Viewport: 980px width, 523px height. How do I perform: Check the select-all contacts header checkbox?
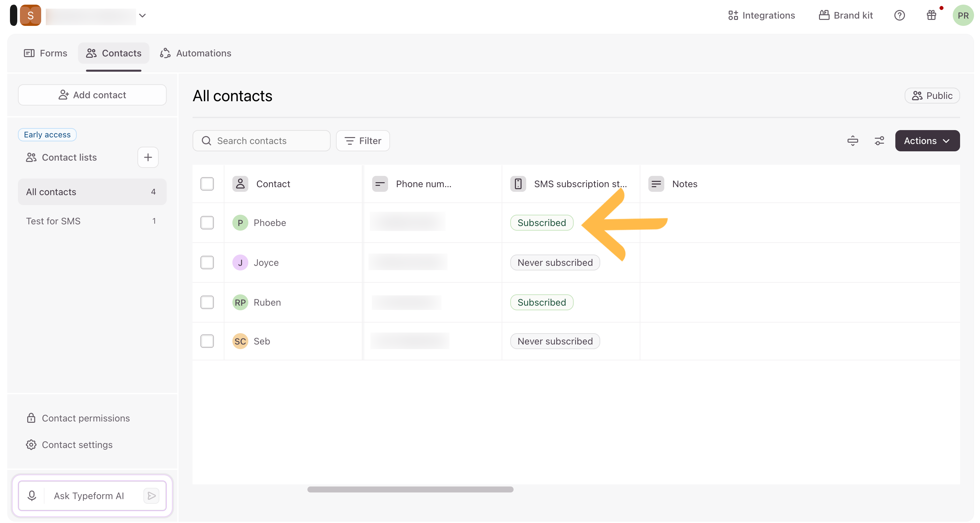click(207, 184)
